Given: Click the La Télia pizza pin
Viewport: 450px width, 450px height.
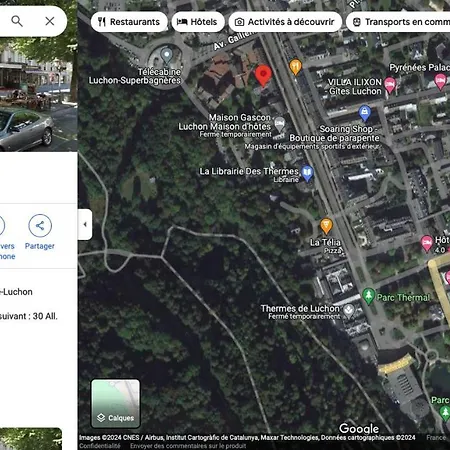Looking at the screenshot, I should pyautogui.click(x=326, y=226).
